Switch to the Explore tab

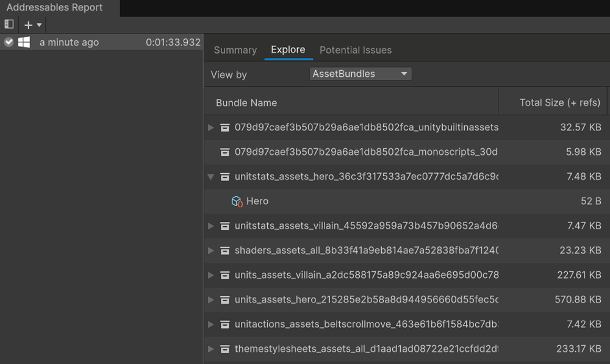288,50
